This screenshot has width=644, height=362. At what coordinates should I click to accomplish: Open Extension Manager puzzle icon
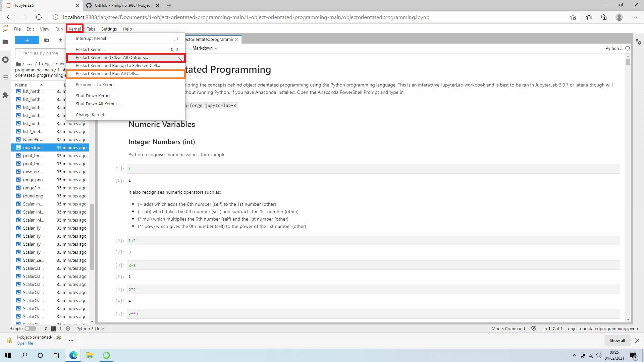click(x=5, y=95)
